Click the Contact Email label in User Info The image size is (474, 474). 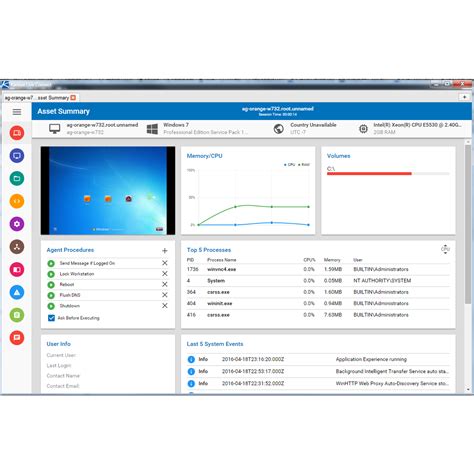coord(63,386)
